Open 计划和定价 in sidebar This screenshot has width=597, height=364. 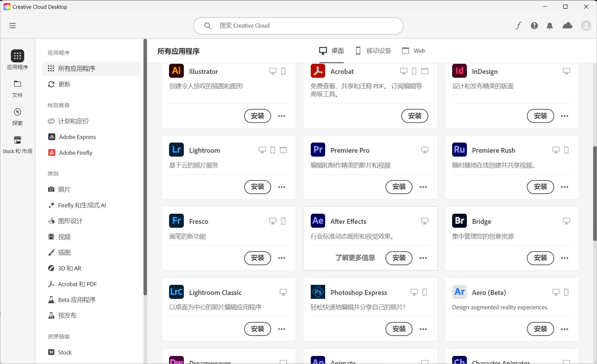click(x=92, y=121)
